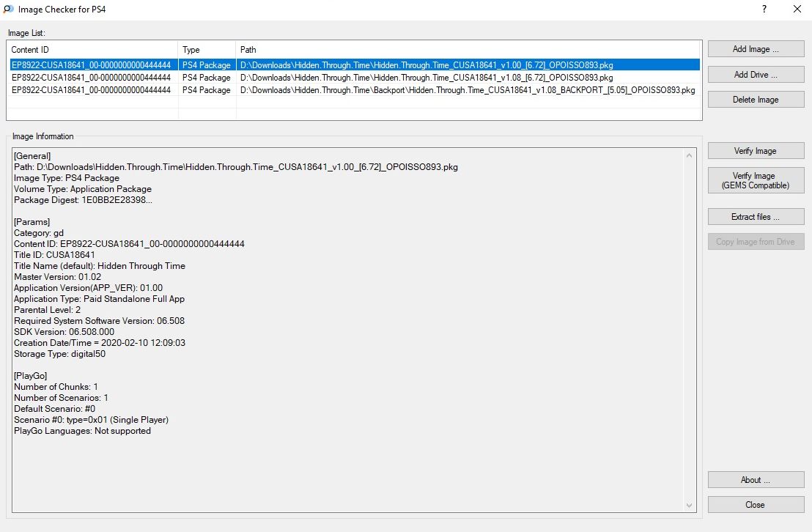Click PS4 Package type in the first row
The width and height of the screenshot is (812, 532).
(207, 65)
